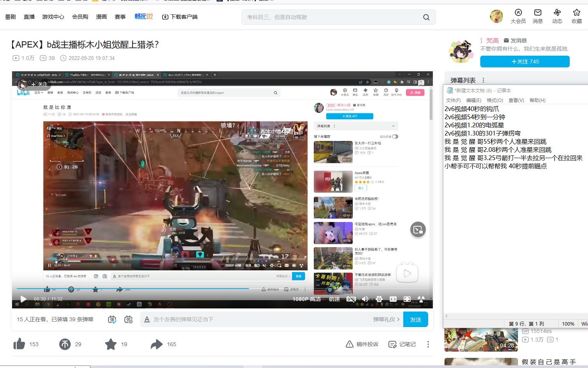
Task: Click the uploader 梵高 avatar
Action: click(461, 51)
